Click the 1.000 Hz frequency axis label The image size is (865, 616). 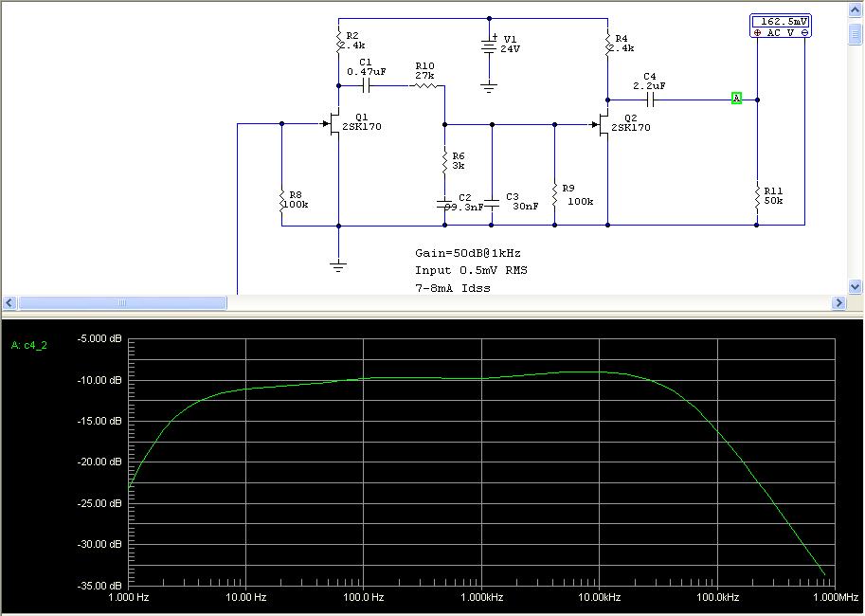(x=129, y=597)
